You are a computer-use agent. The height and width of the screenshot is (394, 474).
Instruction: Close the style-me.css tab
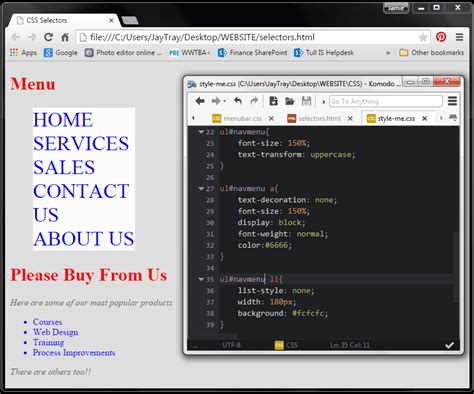[x=425, y=118]
